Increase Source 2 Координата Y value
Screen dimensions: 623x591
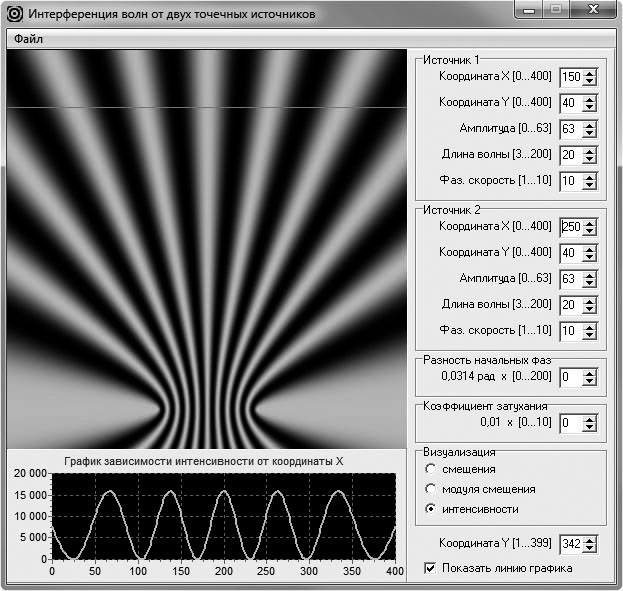pyautogui.click(x=590, y=250)
